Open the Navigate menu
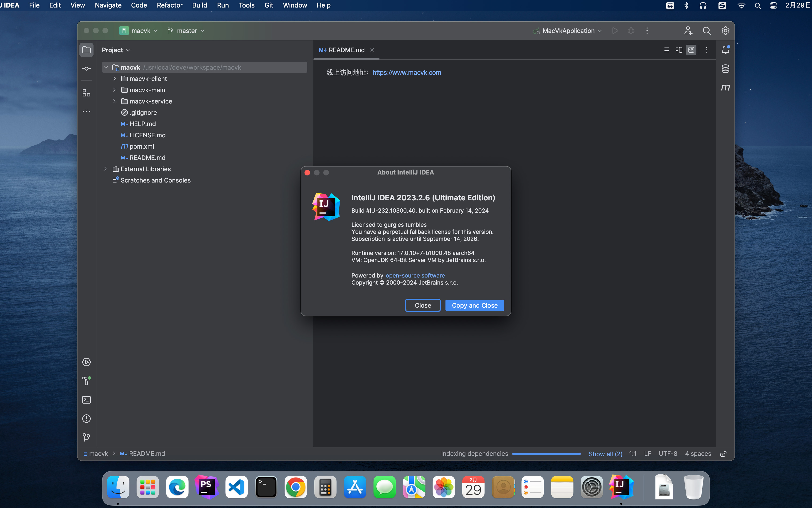812x508 pixels. click(x=108, y=5)
